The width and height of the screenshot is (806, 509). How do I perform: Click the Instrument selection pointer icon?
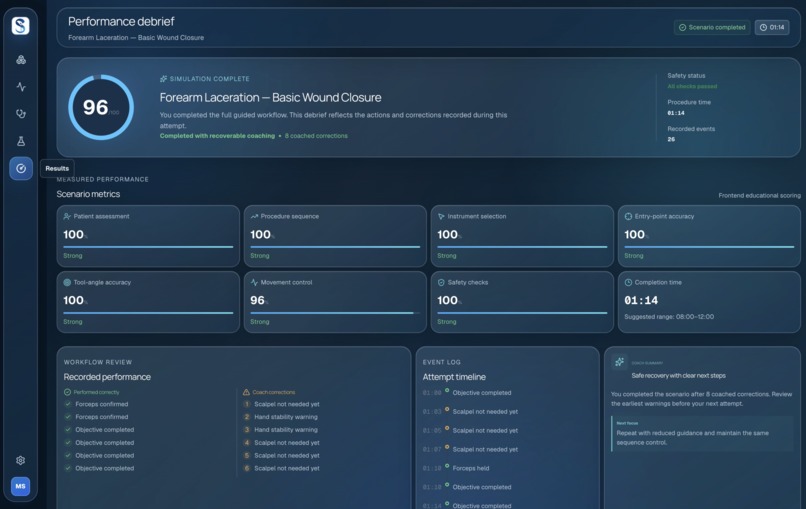[x=441, y=216]
